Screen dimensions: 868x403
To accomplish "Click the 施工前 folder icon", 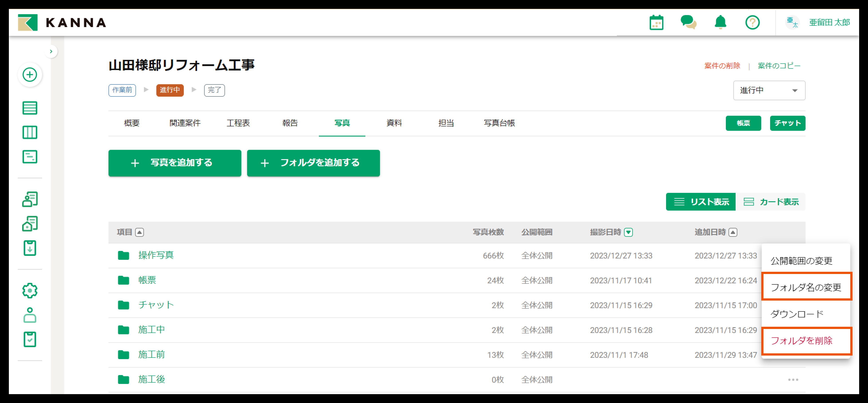I will pos(124,355).
